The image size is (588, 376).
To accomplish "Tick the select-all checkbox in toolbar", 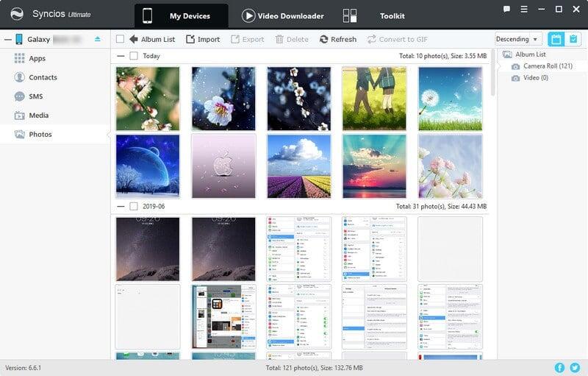I will pos(120,39).
